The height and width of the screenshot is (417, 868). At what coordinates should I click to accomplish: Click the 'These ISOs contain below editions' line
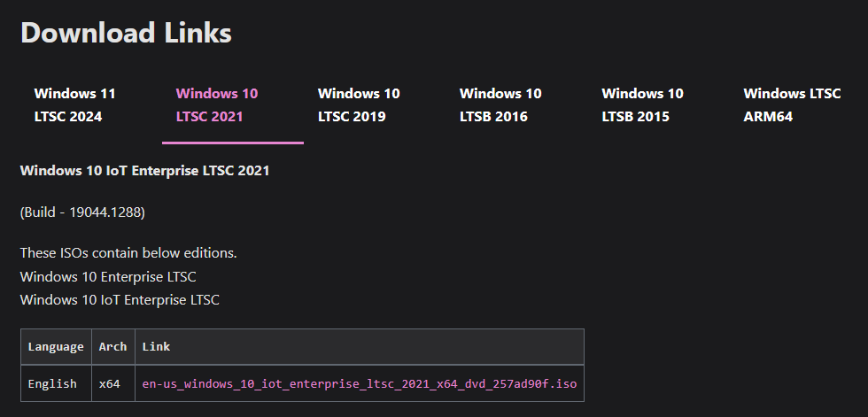click(x=128, y=253)
